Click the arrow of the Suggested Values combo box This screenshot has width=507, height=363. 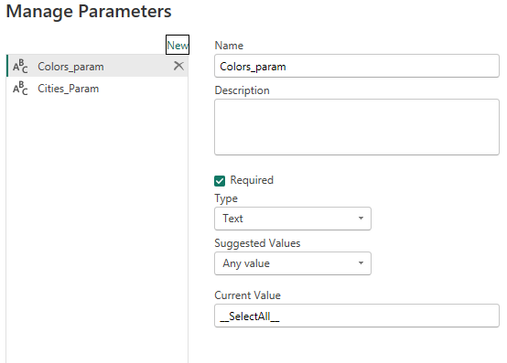[x=361, y=263]
